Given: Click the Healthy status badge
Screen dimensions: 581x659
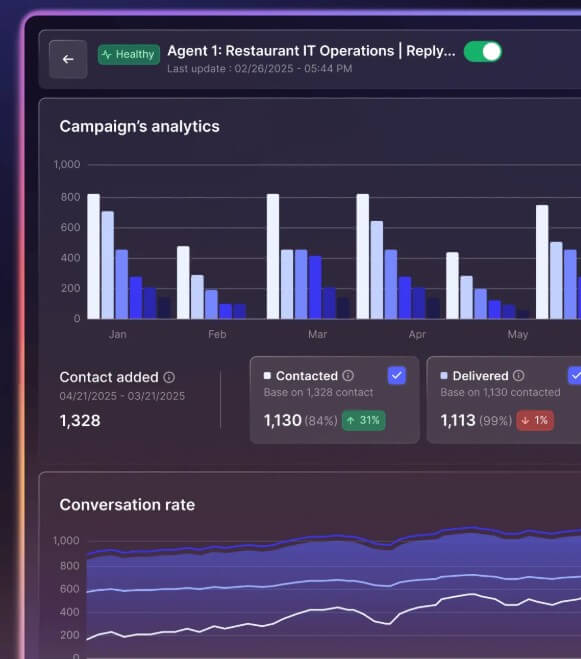Looking at the screenshot, I should [x=129, y=55].
